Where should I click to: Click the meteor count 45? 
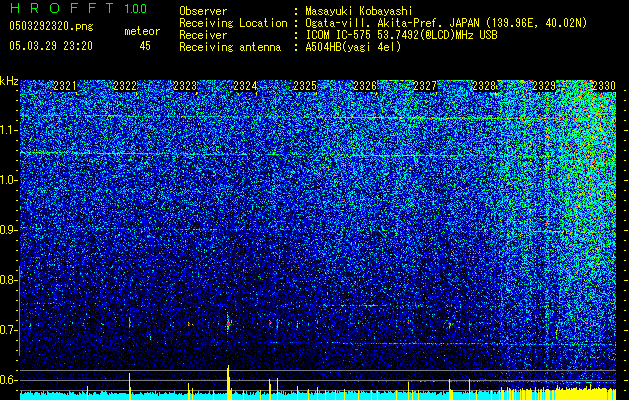click(145, 46)
